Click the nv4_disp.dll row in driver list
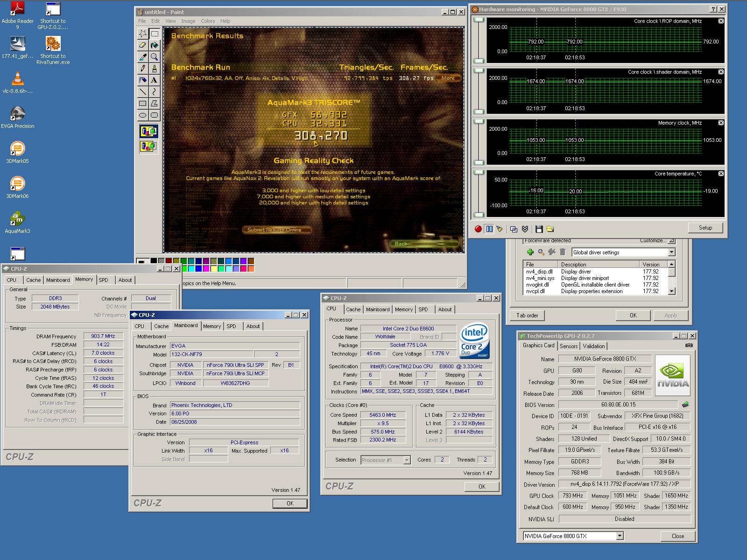Screen dimensions: 747x560 click(x=595, y=272)
